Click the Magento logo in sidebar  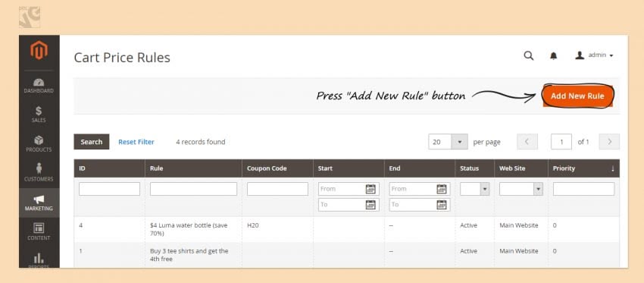[x=39, y=50]
